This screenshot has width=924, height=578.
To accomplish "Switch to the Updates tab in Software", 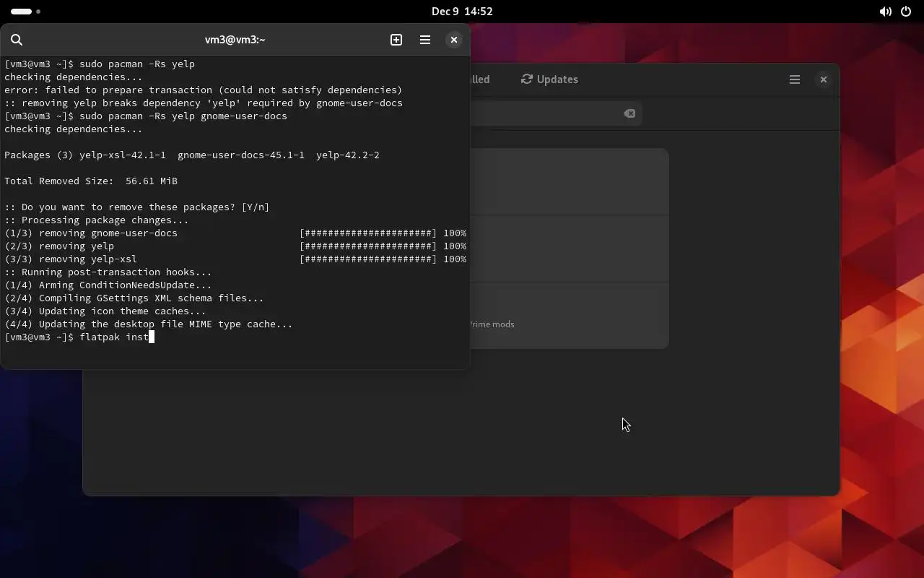I will point(549,79).
